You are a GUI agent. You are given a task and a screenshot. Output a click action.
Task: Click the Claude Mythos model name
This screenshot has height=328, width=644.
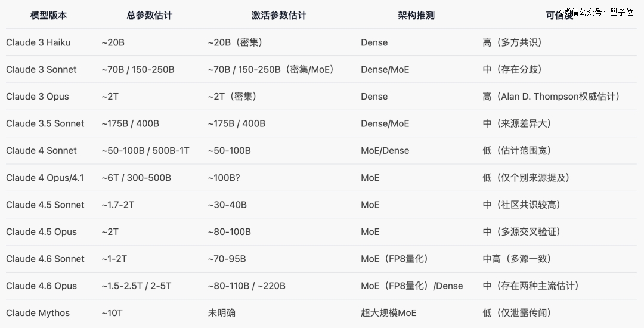pyautogui.click(x=38, y=313)
